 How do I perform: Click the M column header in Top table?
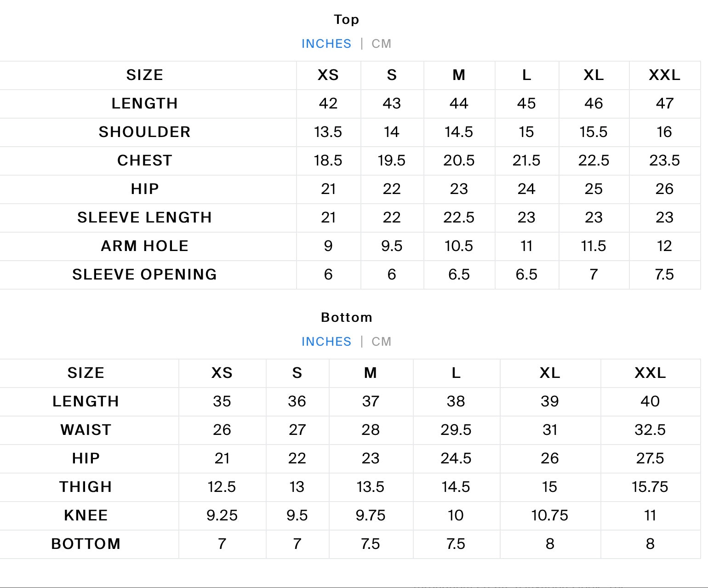(459, 75)
